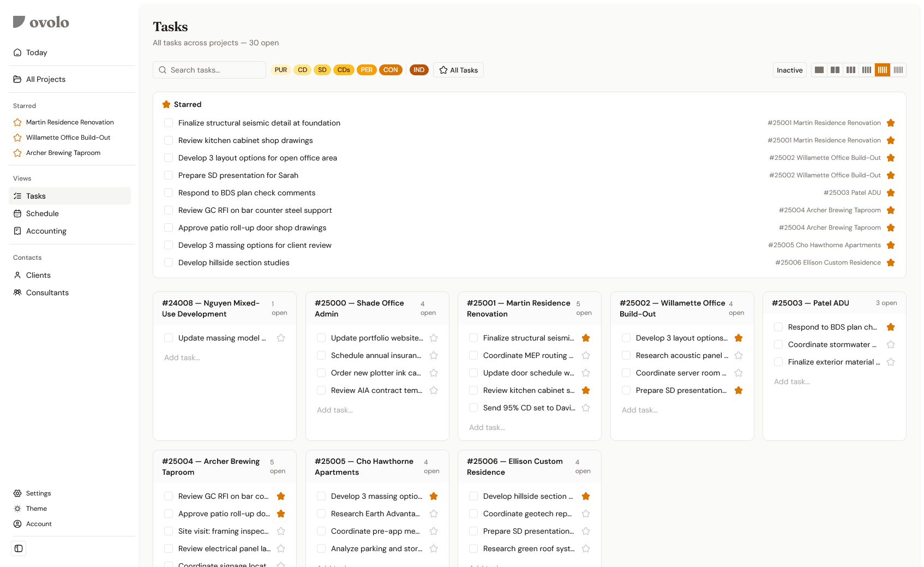Select the Tasks view in the sidebar
The height and width of the screenshot is (567, 924).
coord(36,196)
